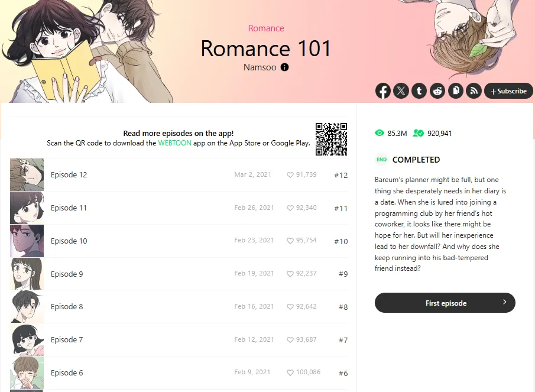535x392 pixels.
Task: Open the RSS feed icon
Action: (474, 90)
